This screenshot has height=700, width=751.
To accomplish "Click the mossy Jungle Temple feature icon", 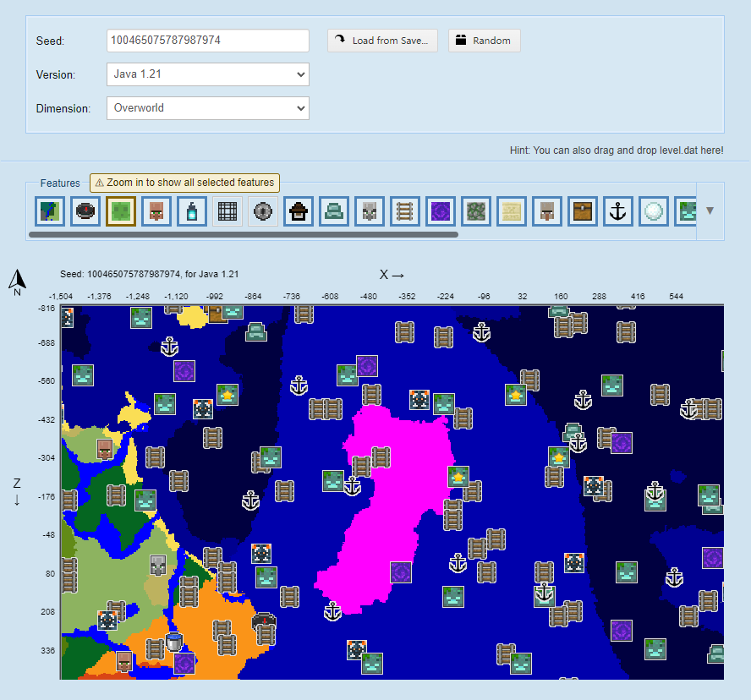I will coord(475,211).
